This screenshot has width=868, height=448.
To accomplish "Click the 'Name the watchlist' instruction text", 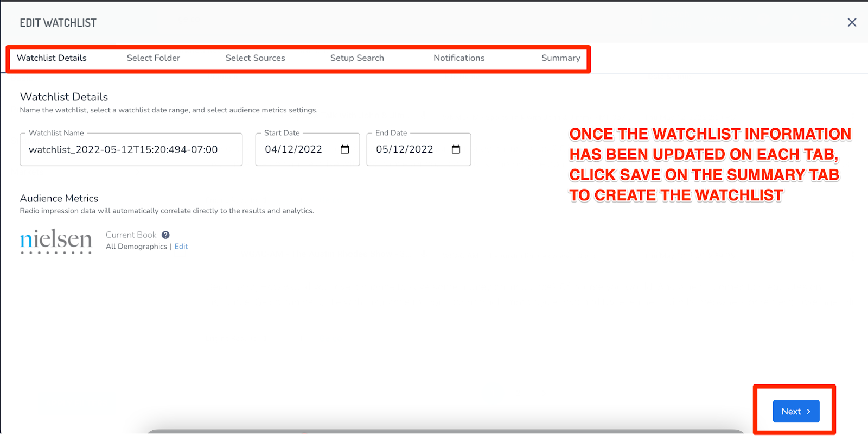I will [x=169, y=110].
